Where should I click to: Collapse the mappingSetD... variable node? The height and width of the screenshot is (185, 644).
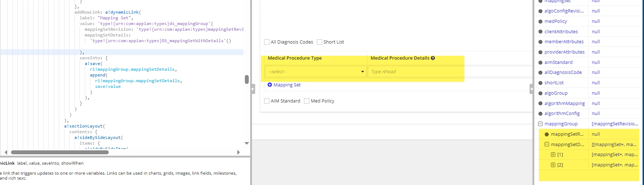pos(547,145)
